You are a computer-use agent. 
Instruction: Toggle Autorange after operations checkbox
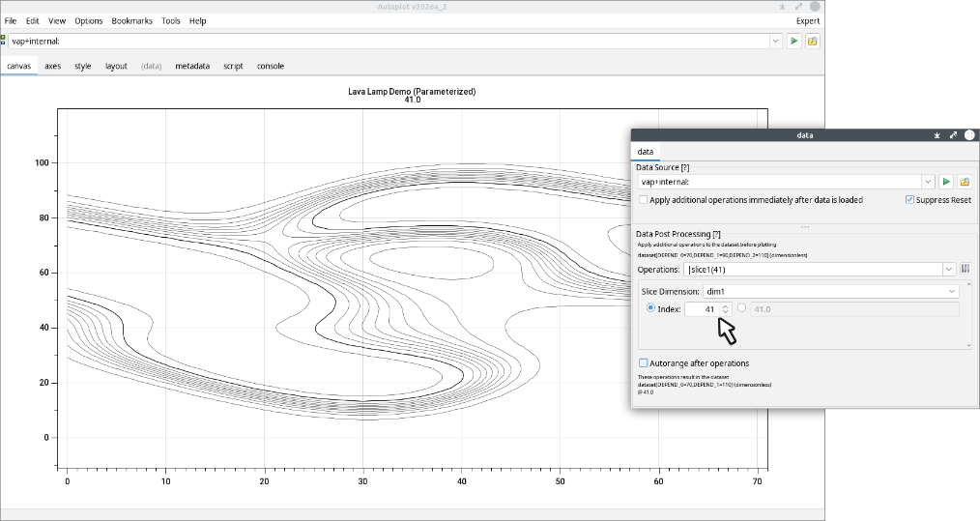pos(644,363)
